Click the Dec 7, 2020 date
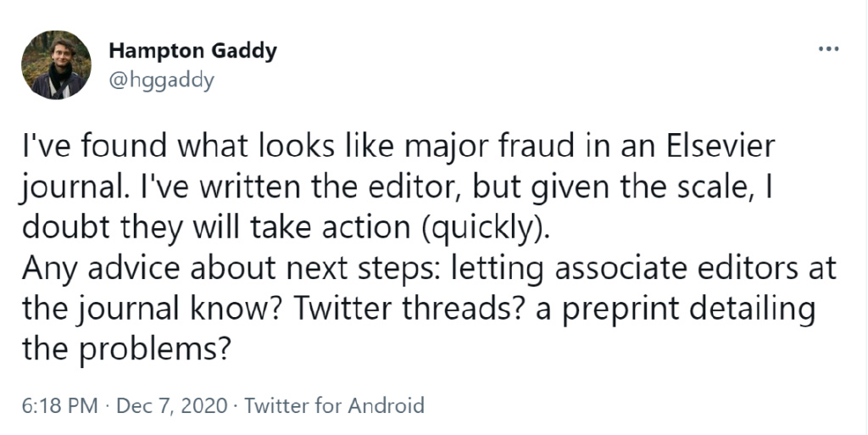This screenshot has width=868, height=435. [x=171, y=405]
